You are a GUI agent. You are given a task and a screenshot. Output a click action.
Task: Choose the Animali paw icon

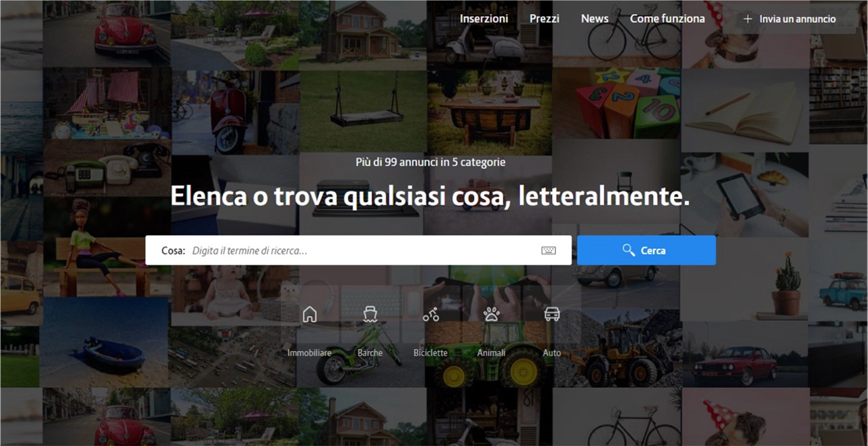[x=492, y=314]
